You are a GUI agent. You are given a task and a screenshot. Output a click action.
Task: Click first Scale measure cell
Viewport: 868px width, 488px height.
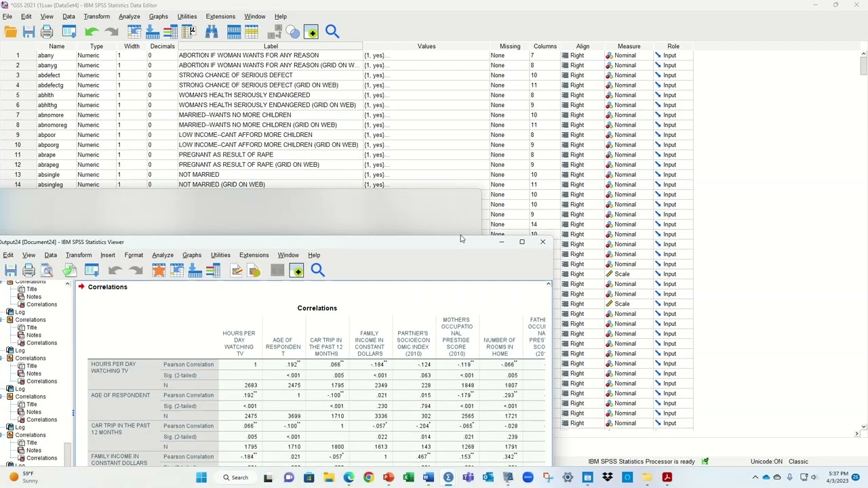629,274
